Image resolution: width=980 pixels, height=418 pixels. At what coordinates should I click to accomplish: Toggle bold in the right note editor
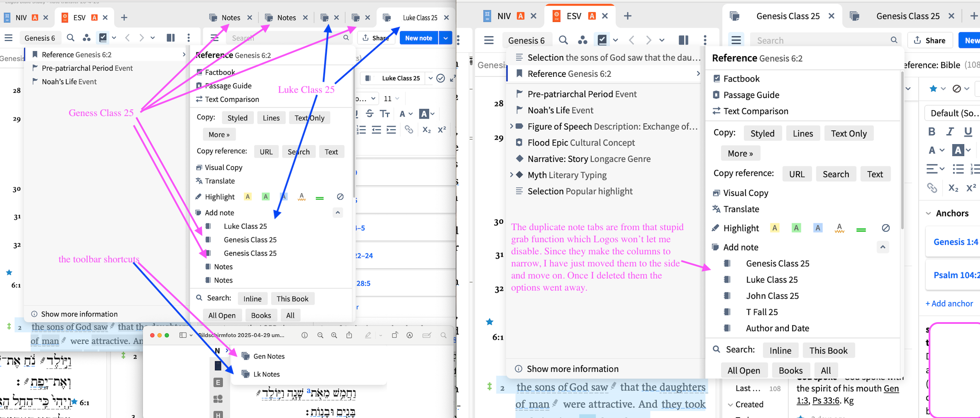[x=932, y=132]
